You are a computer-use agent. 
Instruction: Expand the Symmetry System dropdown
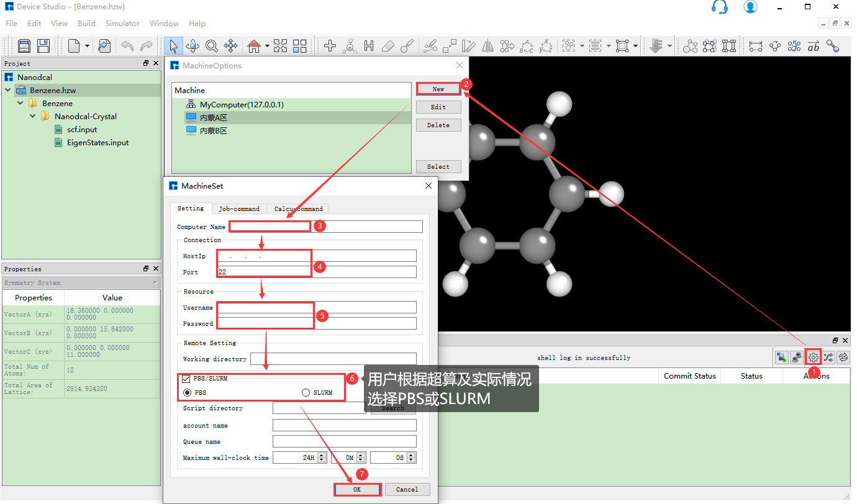click(155, 283)
